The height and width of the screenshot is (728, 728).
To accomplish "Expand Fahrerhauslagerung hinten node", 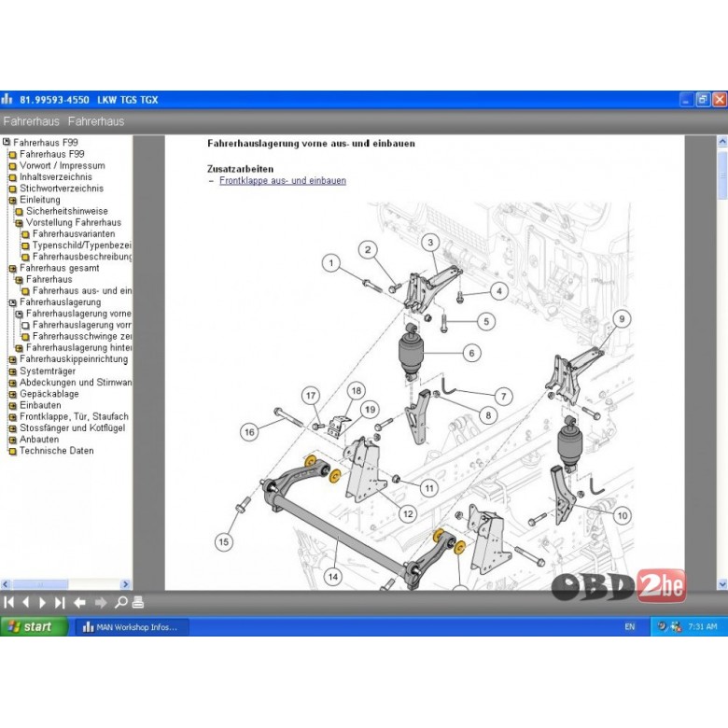I will [19, 348].
